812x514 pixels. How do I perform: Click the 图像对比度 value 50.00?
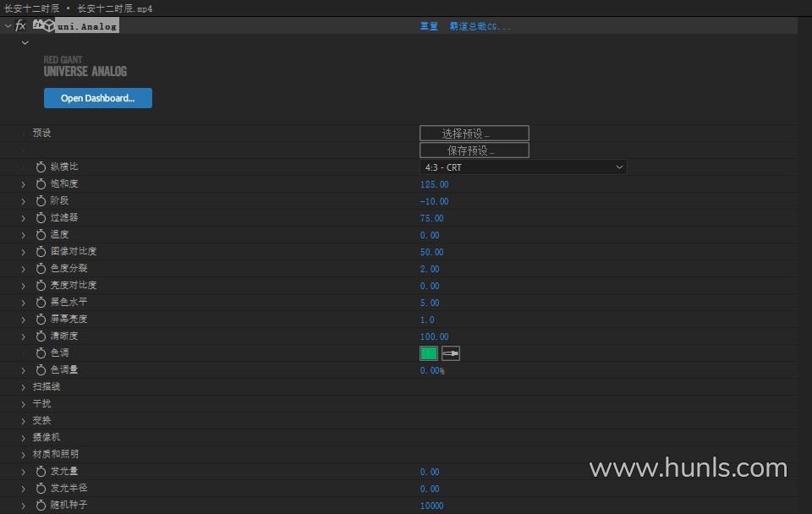click(432, 252)
